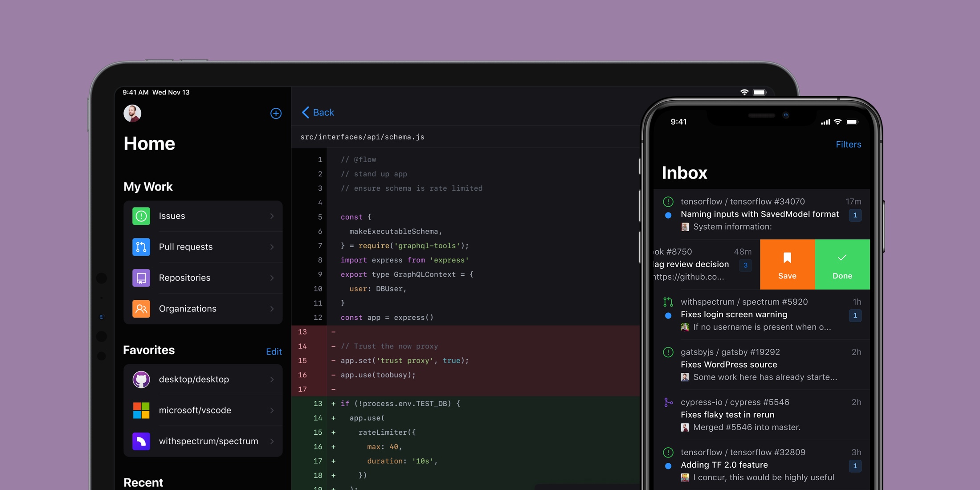The height and width of the screenshot is (490, 980).
Task: Expand the desktop/desktop favorite chevron
Action: click(272, 379)
